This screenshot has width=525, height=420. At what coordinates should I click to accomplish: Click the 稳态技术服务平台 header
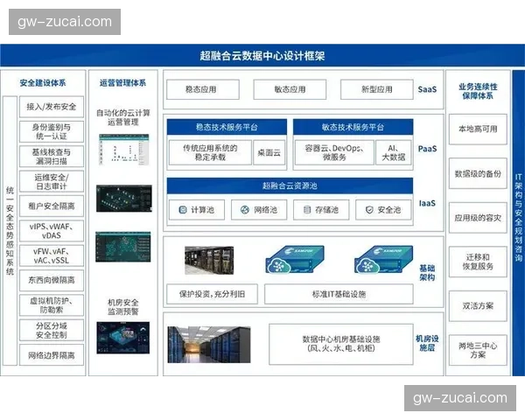pyautogui.click(x=227, y=127)
